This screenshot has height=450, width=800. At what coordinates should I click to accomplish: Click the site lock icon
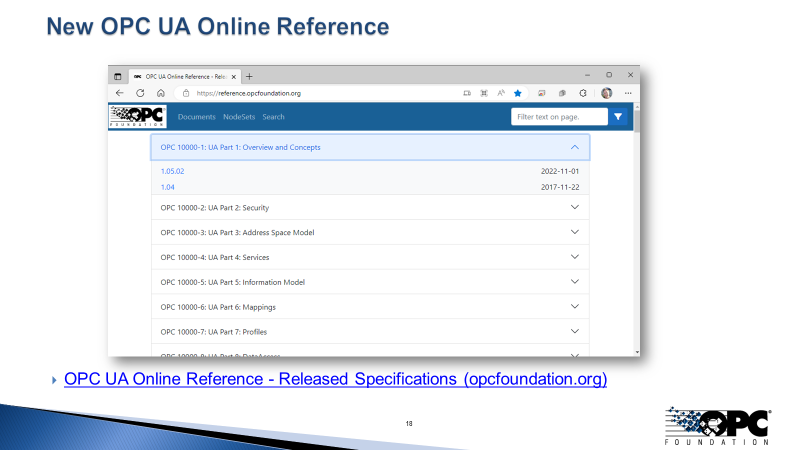coord(186,93)
